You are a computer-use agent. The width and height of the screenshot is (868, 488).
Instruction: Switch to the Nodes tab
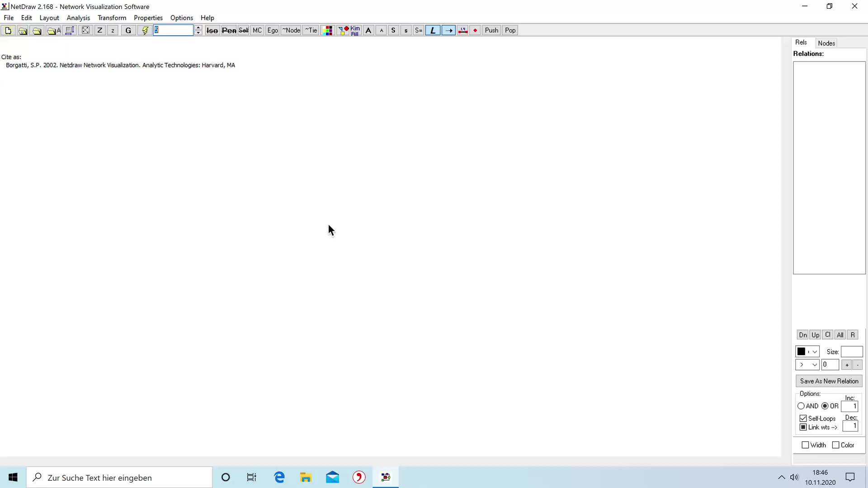point(826,43)
